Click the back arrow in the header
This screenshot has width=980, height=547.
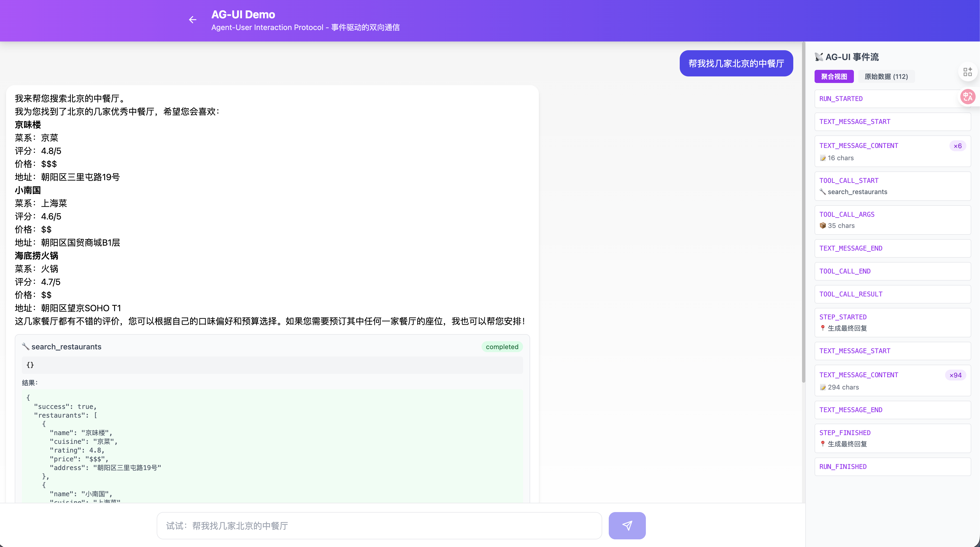pos(193,20)
